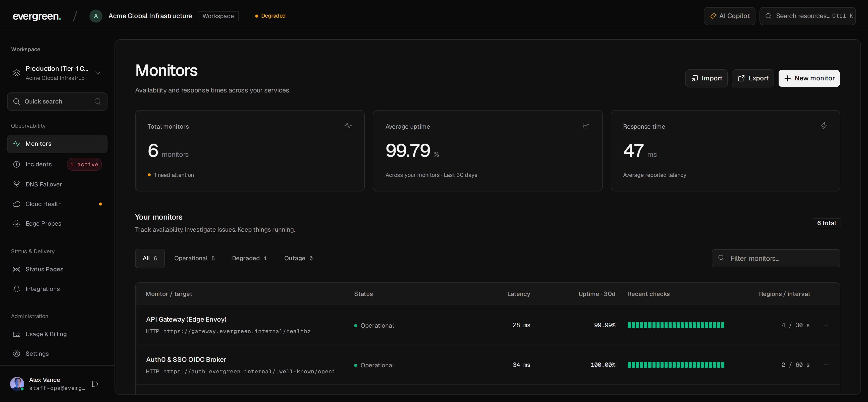The image size is (868, 402).
Task: Open more options for Auth0 SSO row
Action: (828, 365)
